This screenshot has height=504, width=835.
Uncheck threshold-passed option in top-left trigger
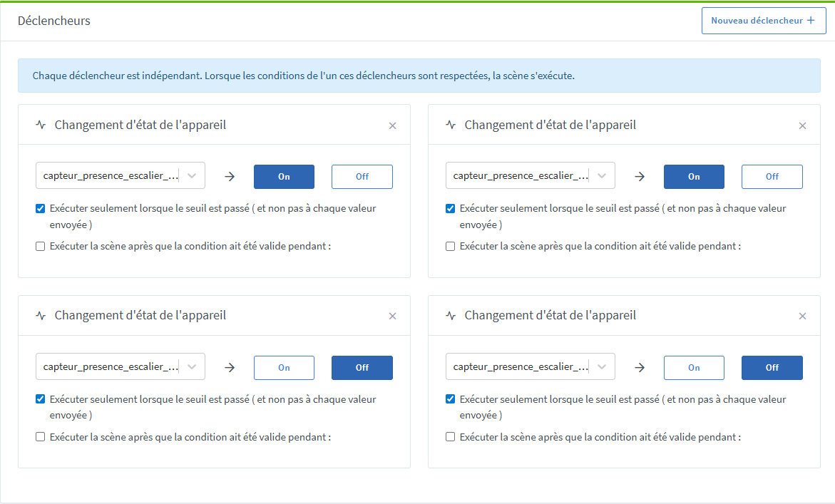point(41,209)
